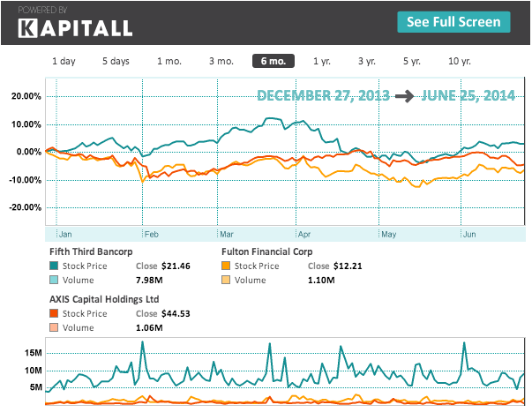Click the 5M volume axis label
The width and height of the screenshot is (532, 420).
36,387
